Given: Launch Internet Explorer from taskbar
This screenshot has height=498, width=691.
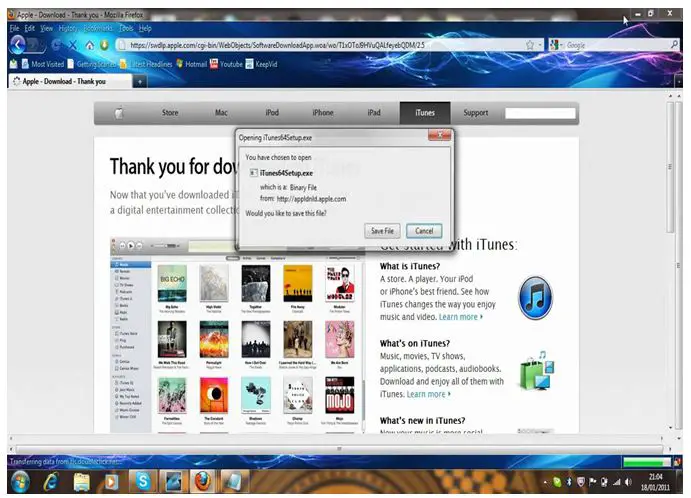Looking at the screenshot, I should coord(52,482).
